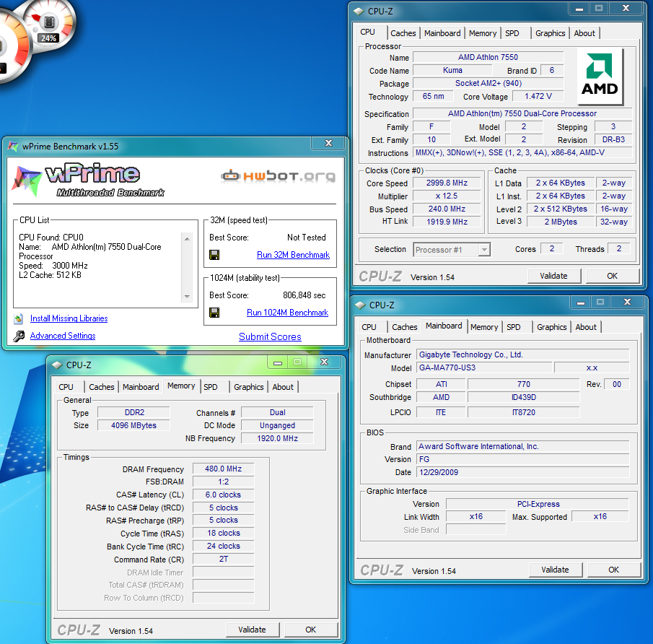Switch to Caches tab in top CPU-Z window
653x644 pixels.
tap(403, 33)
